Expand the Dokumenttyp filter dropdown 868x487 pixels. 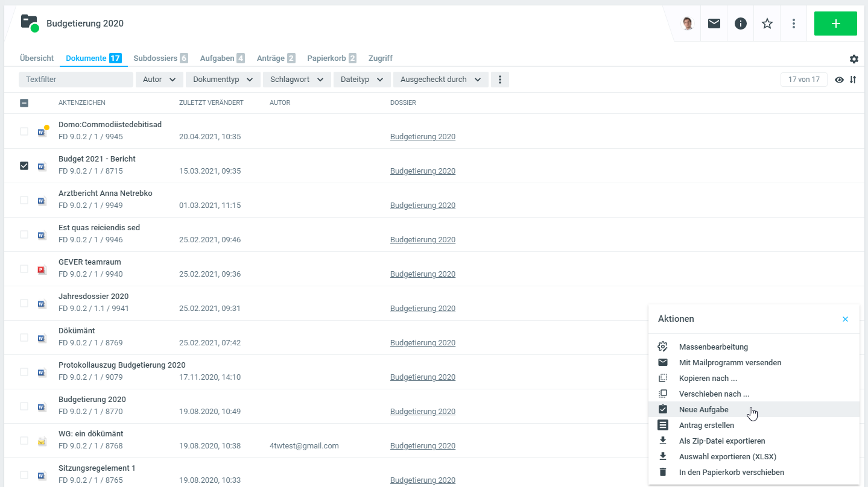click(223, 80)
